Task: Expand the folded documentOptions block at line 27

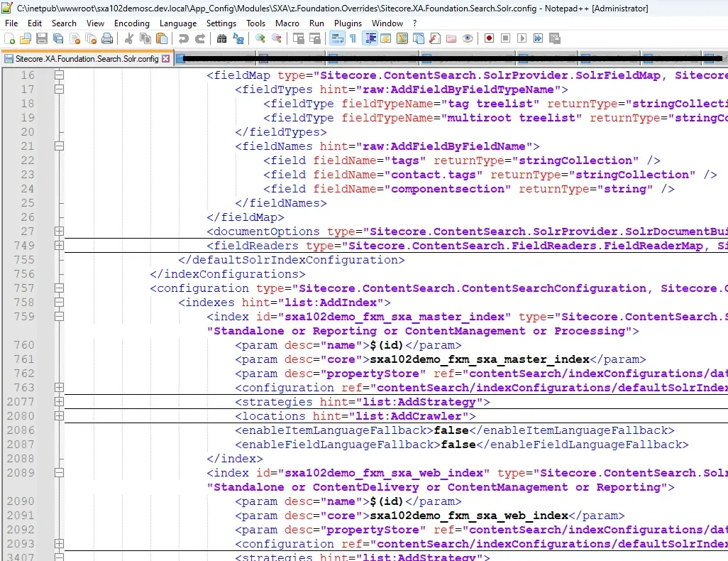Action: (x=59, y=231)
